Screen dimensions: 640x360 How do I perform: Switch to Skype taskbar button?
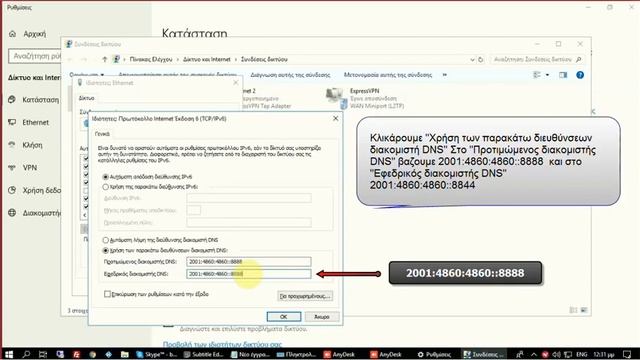coord(156,354)
